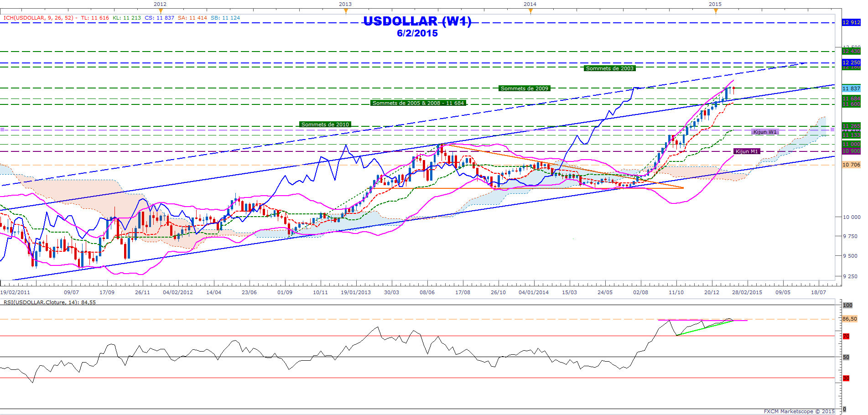The height and width of the screenshot is (415, 868).
Task: Click the 12 250 blue price tag
Action: 851,62
